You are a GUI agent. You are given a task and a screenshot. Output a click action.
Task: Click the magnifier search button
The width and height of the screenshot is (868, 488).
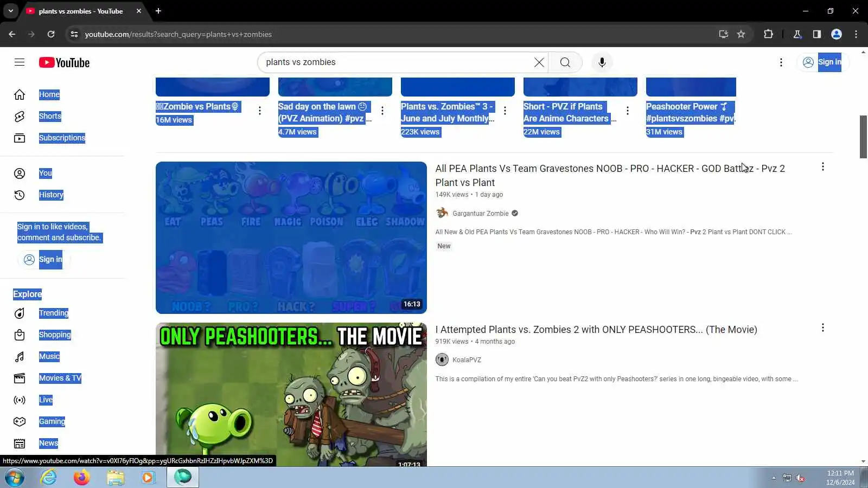565,62
